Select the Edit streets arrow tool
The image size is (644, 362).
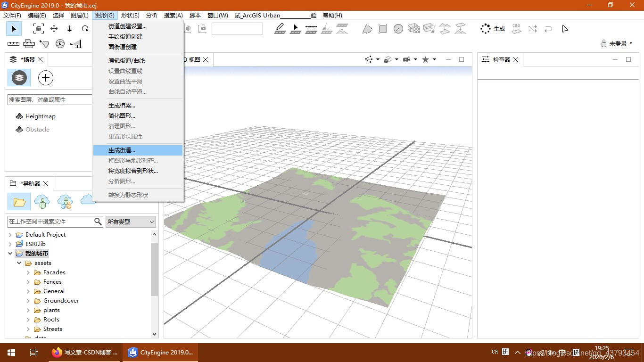(296, 29)
